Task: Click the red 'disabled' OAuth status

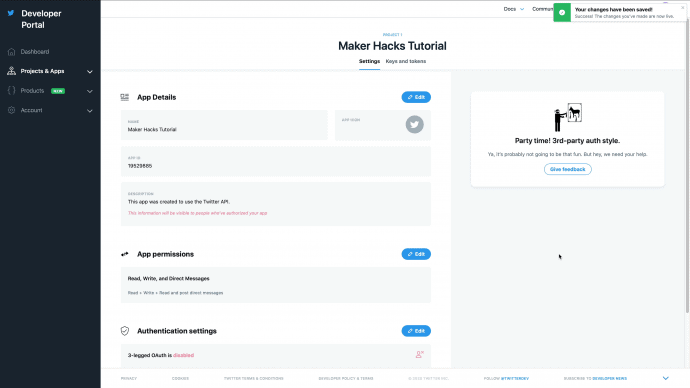Action: pyautogui.click(x=184, y=355)
